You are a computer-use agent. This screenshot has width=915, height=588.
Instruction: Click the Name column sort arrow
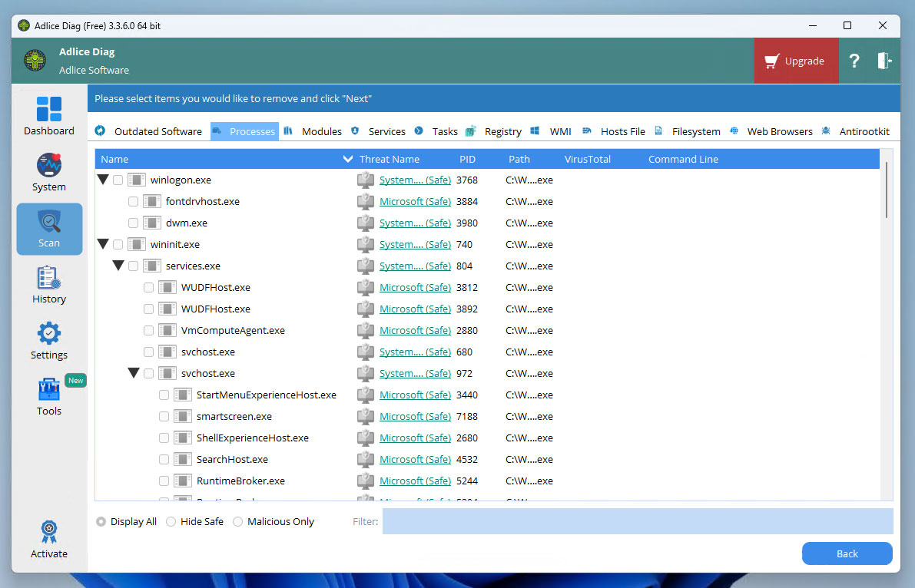tap(347, 160)
